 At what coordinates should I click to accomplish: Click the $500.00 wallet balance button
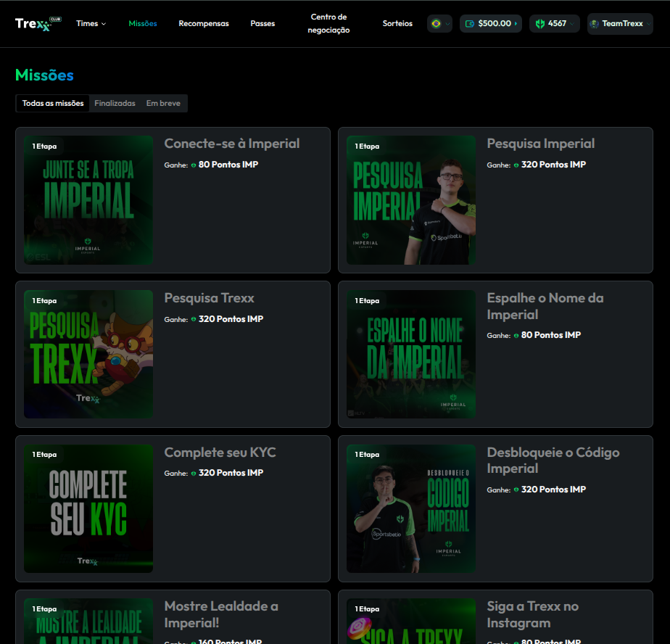(x=490, y=23)
